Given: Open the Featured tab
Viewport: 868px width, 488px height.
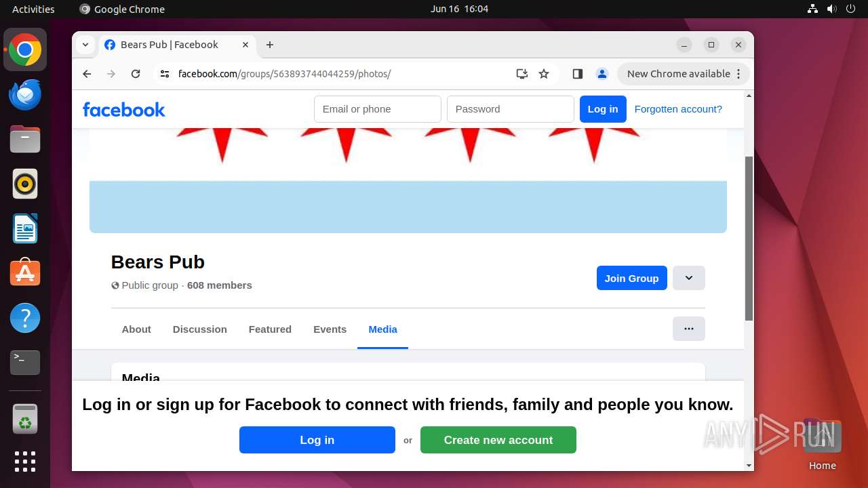Looking at the screenshot, I should tap(270, 329).
